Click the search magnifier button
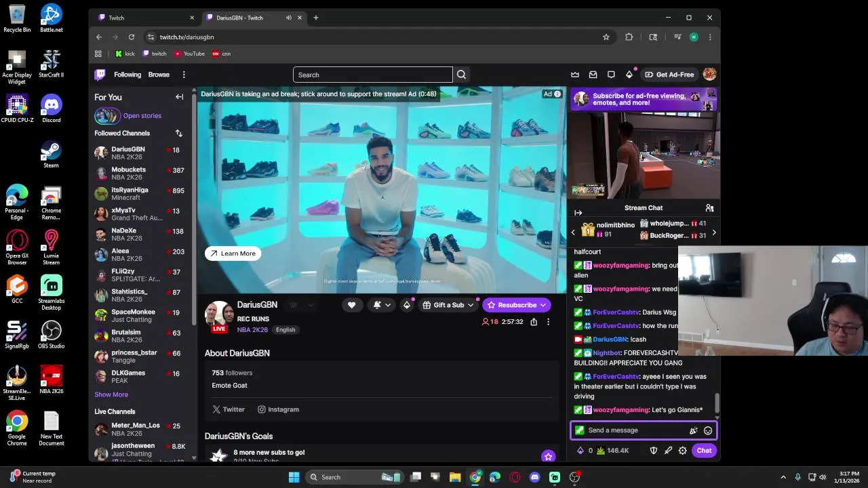868x488 pixels. point(461,75)
